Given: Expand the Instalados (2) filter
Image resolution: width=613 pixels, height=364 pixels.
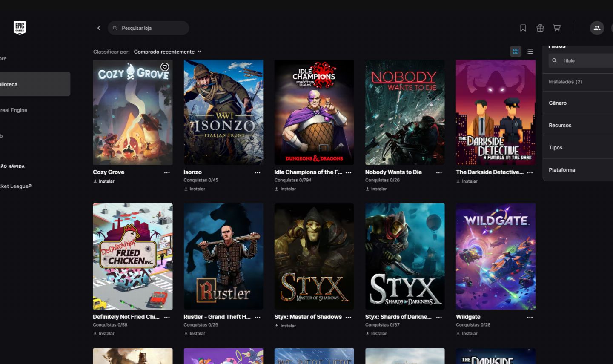Looking at the screenshot, I should coord(578,82).
